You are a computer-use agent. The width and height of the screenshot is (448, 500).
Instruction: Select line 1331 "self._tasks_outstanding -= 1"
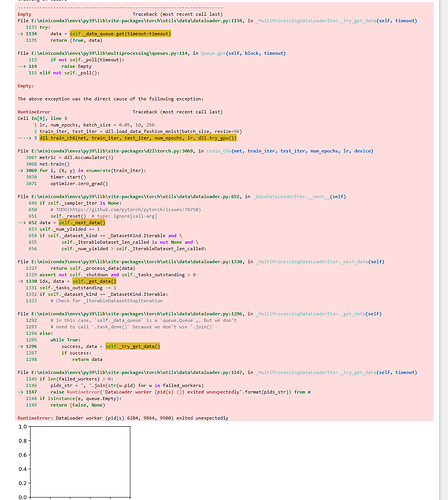78,288
